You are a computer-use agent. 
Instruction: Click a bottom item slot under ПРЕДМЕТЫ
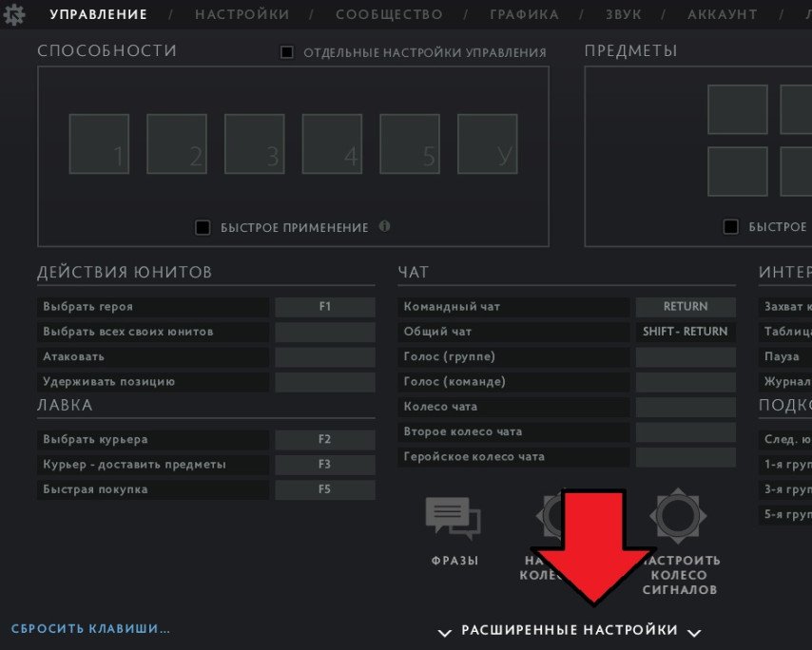tap(739, 172)
